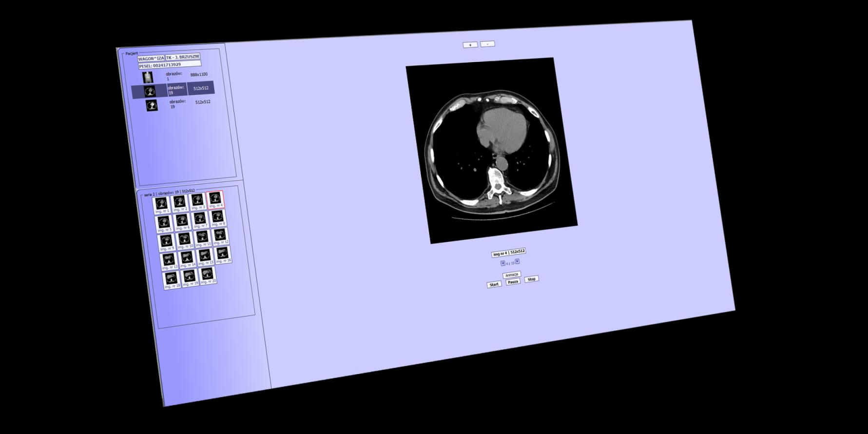Open thumbnail img. nr 1
This screenshot has height=434, width=868.
[x=161, y=205]
